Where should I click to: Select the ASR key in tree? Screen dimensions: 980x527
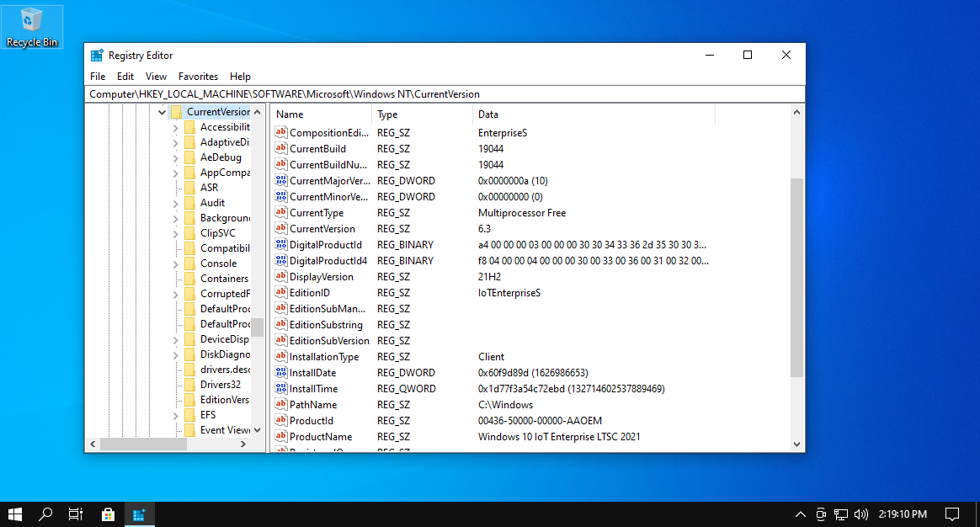point(210,188)
